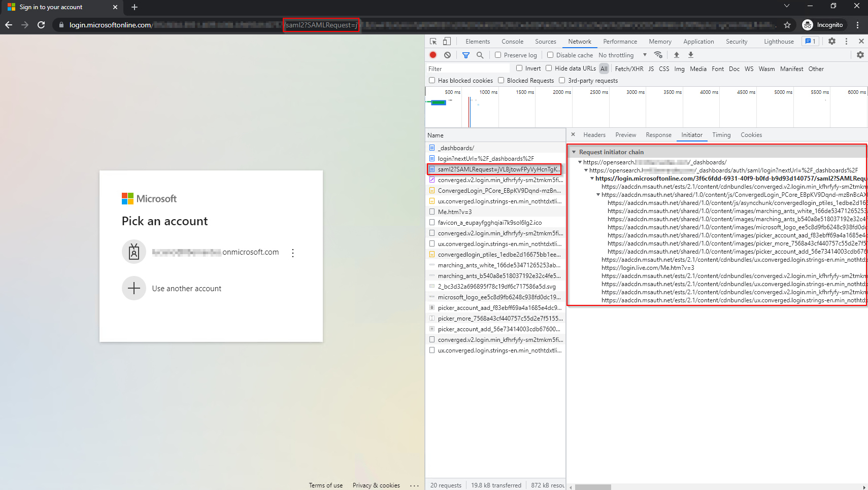Reload the page with refresh icon
This screenshot has width=868, height=490.
pos(41,25)
